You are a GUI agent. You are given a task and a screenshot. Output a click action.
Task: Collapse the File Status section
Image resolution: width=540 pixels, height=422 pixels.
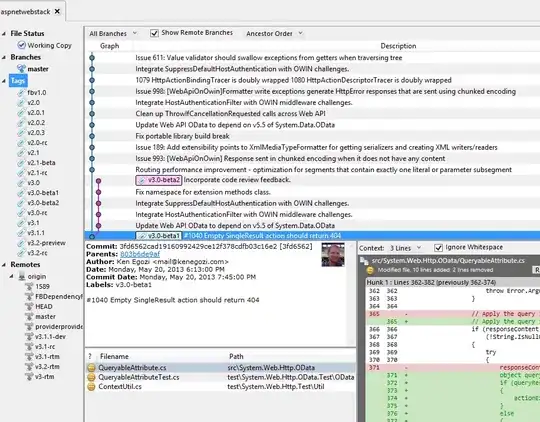(4, 34)
